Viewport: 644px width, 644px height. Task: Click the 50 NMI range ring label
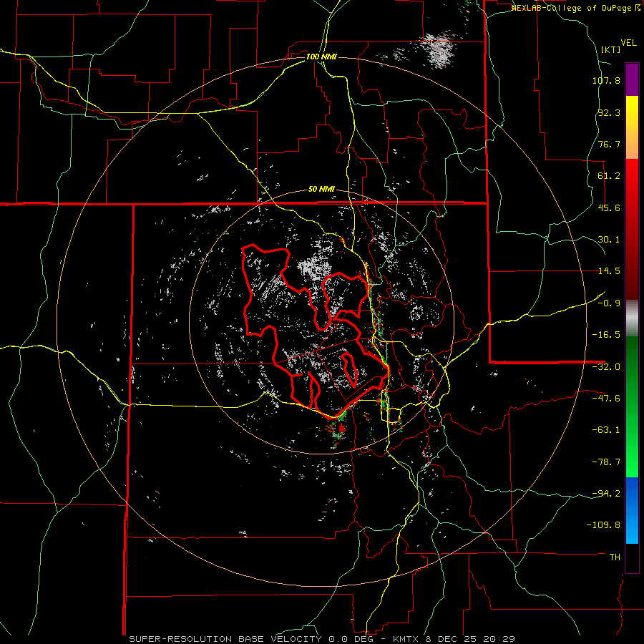point(321,189)
